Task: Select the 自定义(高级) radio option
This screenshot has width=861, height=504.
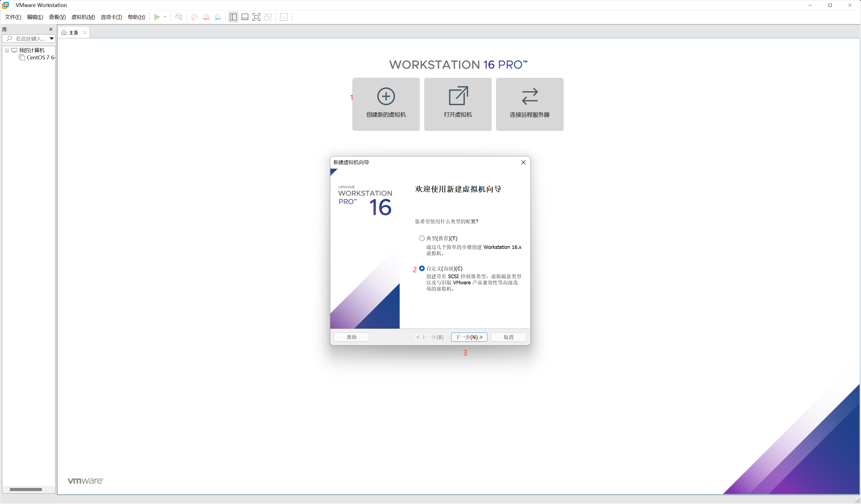Action: [x=422, y=268]
